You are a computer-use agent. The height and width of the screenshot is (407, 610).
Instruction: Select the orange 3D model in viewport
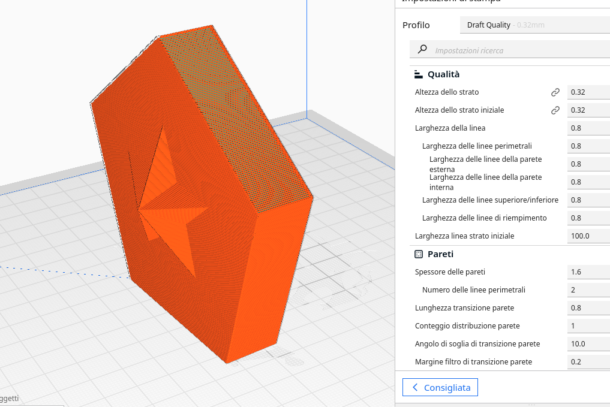[202, 195]
